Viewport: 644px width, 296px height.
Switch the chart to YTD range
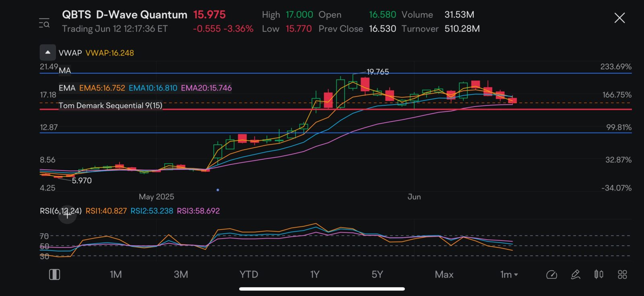click(x=248, y=275)
